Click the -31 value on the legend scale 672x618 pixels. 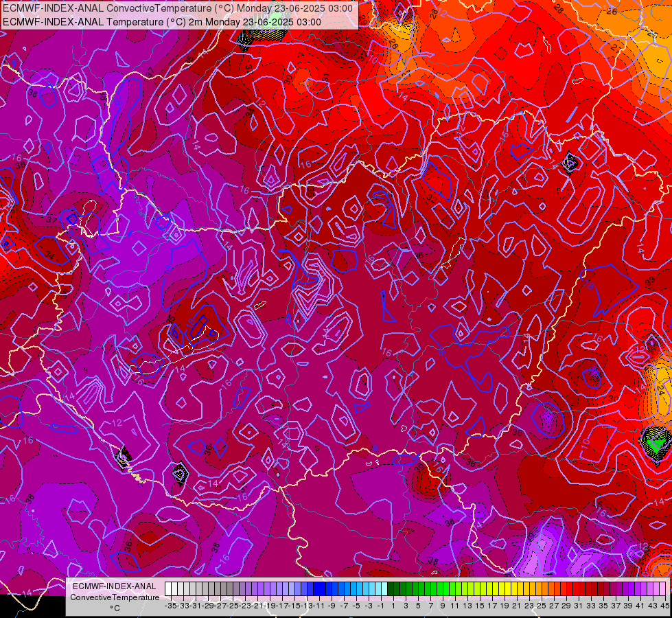click(x=196, y=606)
